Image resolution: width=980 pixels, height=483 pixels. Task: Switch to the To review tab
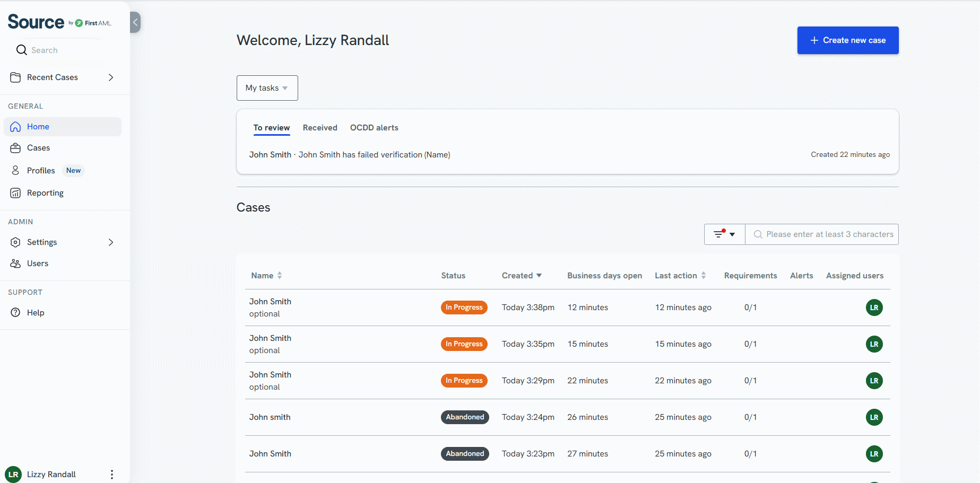tap(271, 128)
